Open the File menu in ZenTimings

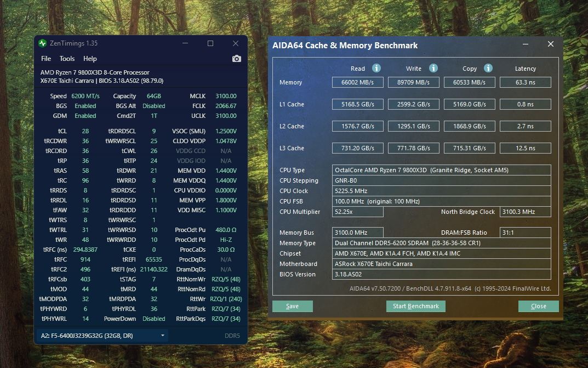(x=45, y=59)
